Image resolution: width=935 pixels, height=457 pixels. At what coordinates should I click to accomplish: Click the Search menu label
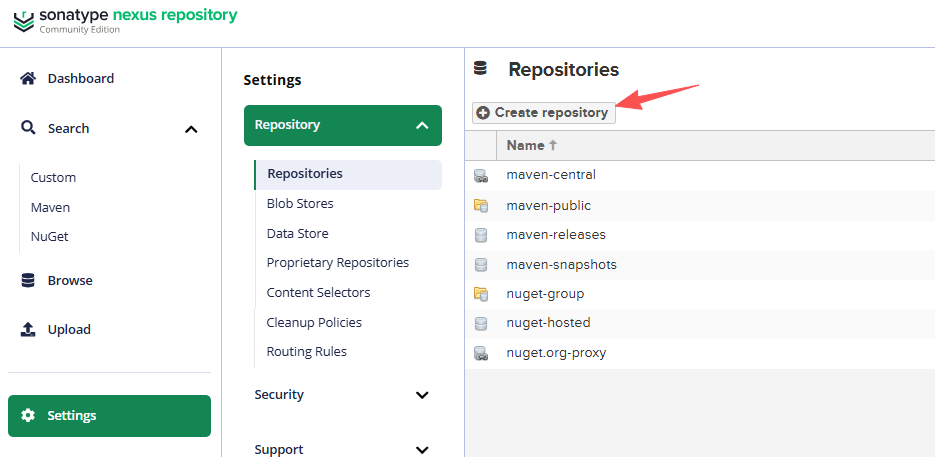point(69,128)
